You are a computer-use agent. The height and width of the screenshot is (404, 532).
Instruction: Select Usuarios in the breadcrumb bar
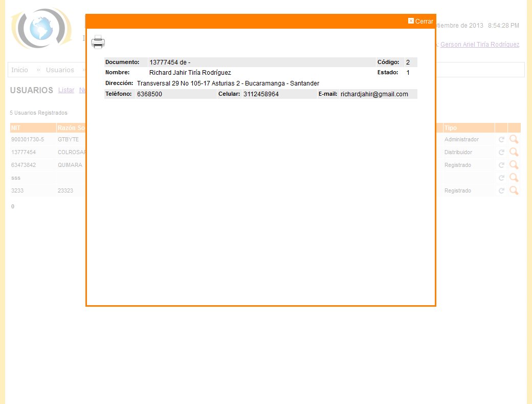click(x=60, y=70)
